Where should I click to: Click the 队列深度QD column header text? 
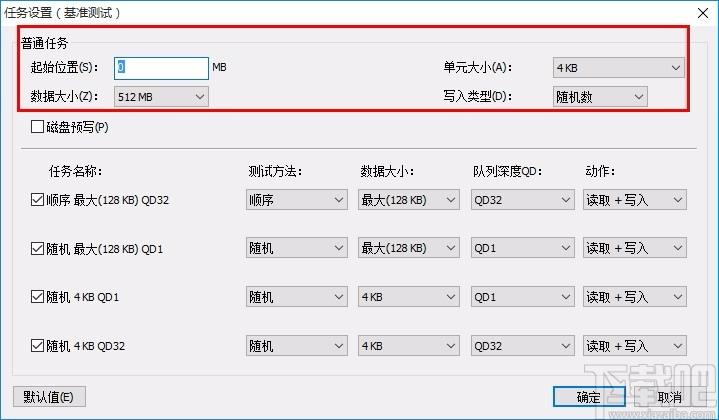pyautogui.click(x=508, y=171)
